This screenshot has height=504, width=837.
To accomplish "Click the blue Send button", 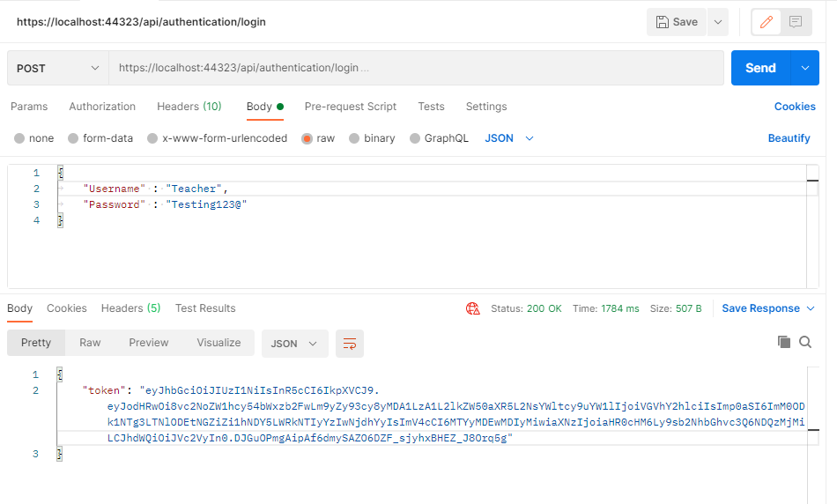I will point(760,68).
